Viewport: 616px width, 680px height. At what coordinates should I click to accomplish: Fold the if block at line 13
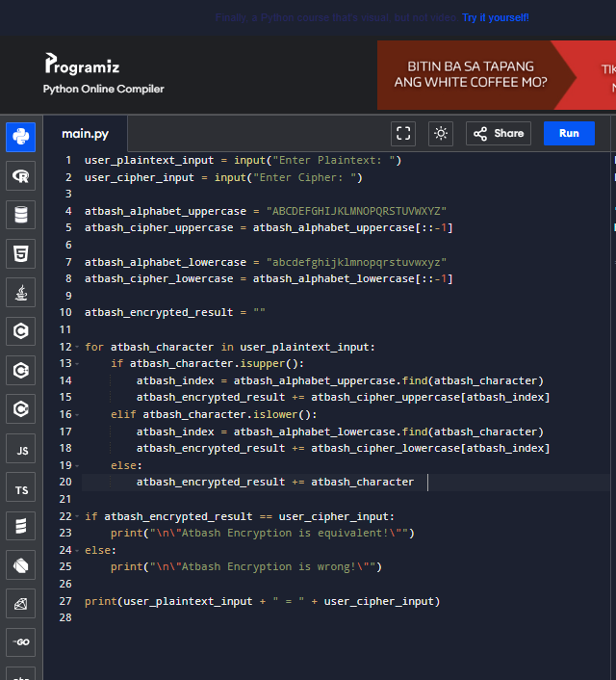(x=78, y=363)
